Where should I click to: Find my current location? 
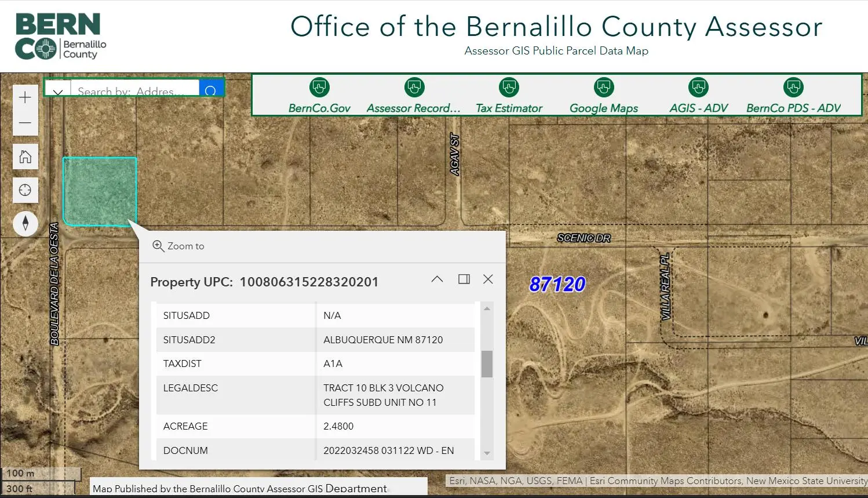(25, 190)
